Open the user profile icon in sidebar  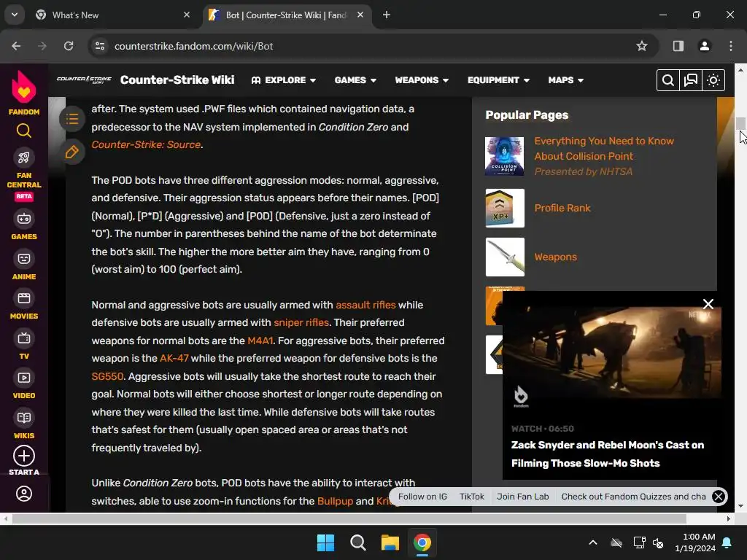click(x=24, y=494)
